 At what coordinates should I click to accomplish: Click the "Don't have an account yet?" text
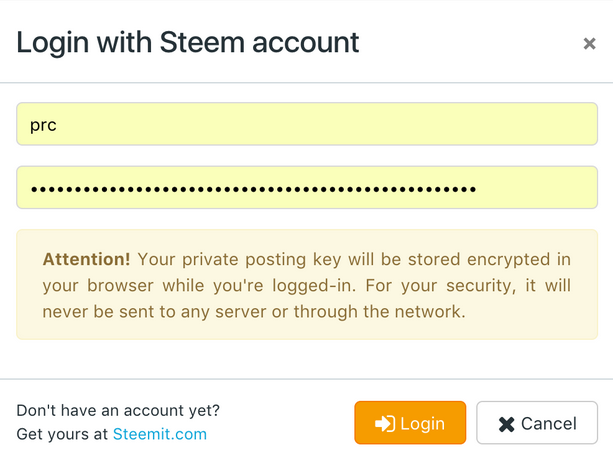[x=118, y=410]
